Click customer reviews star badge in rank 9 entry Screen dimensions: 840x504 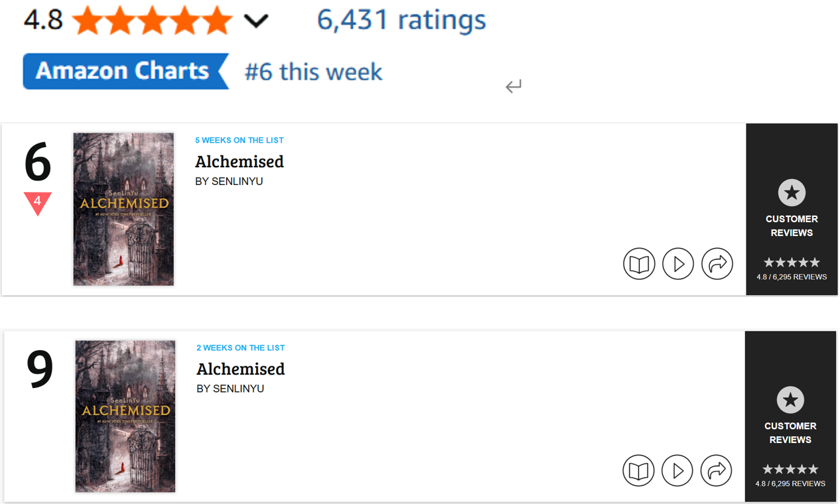[x=790, y=400]
